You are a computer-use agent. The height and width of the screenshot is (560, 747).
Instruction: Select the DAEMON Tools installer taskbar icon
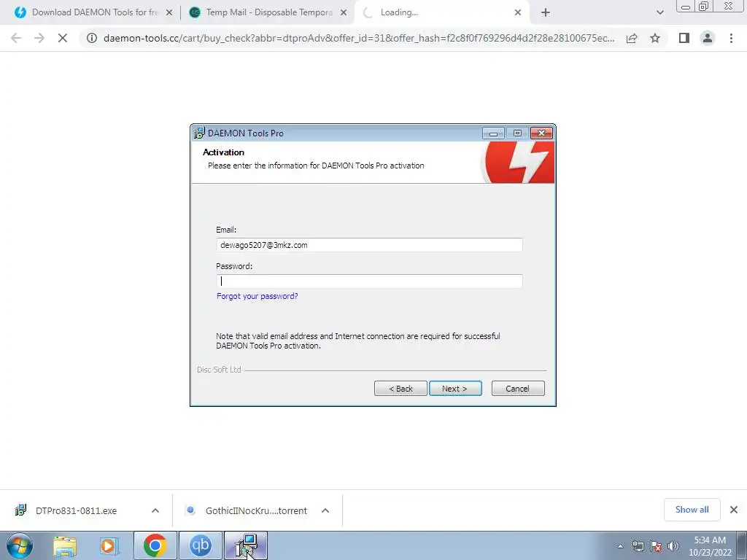pos(246,545)
